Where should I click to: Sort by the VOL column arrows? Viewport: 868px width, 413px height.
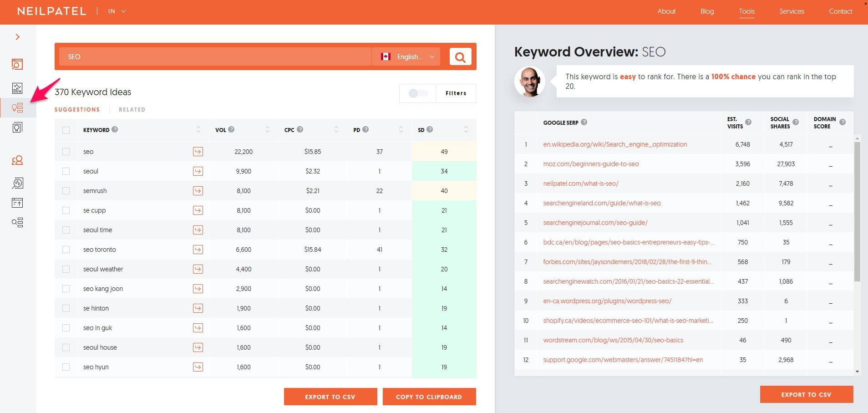point(268,130)
